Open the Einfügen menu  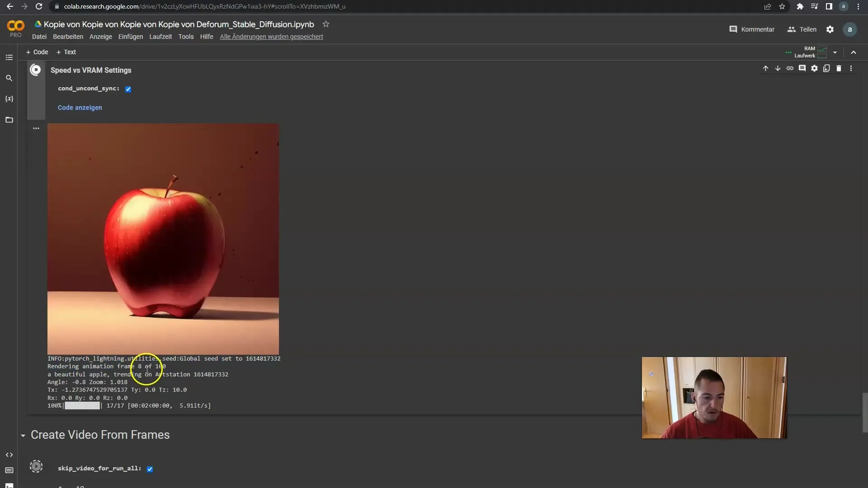pos(131,37)
